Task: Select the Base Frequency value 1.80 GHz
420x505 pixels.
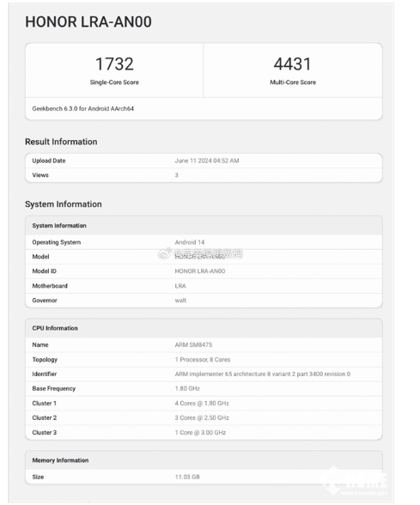Action: [x=187, y=389]
